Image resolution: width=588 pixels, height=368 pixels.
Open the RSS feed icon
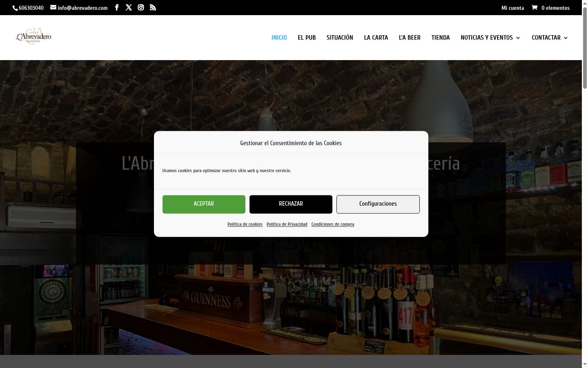point(153,7)
